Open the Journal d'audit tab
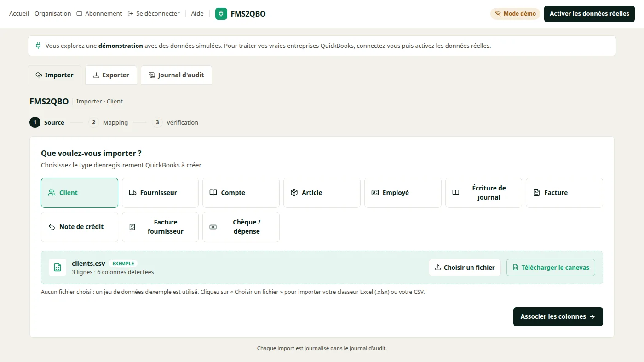Screen dimensions: 644x362 [x=177, y=75]
